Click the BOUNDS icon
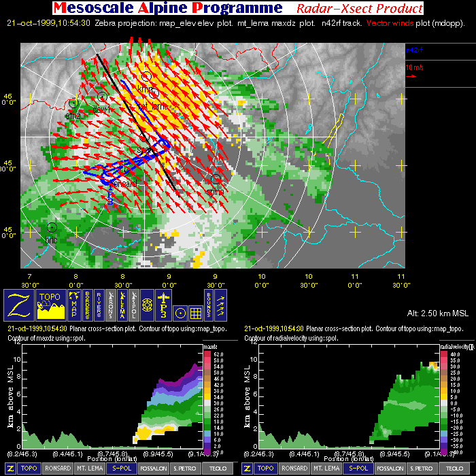The image size is (476, 476). click(209, 305)
